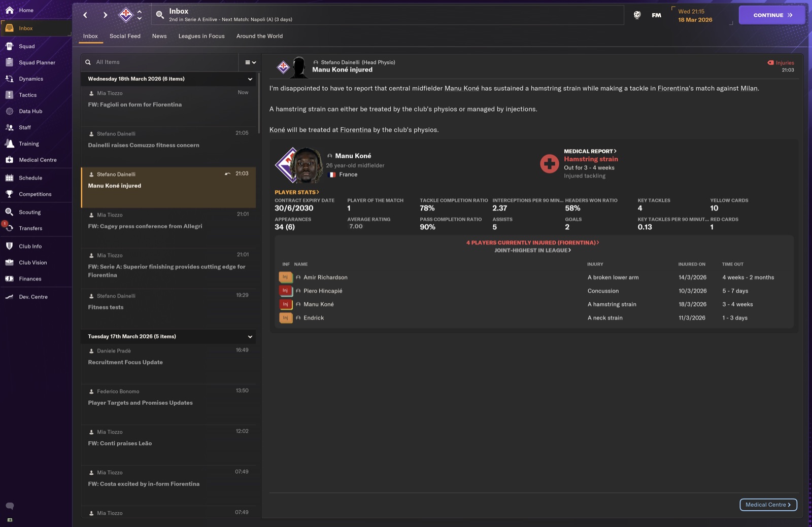Click Piero Hincapié's injury status badge
The height and width of the screenshot is (527, 812).
tap(285, 291)
